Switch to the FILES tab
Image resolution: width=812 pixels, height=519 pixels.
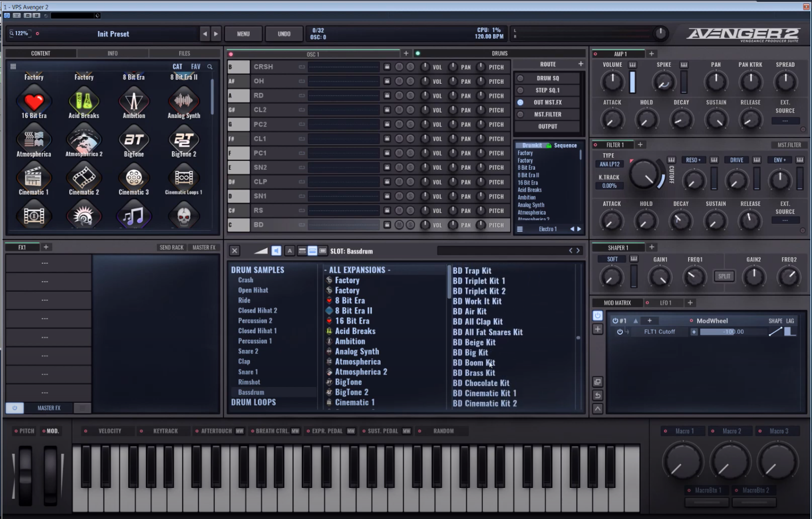(184, 53)
